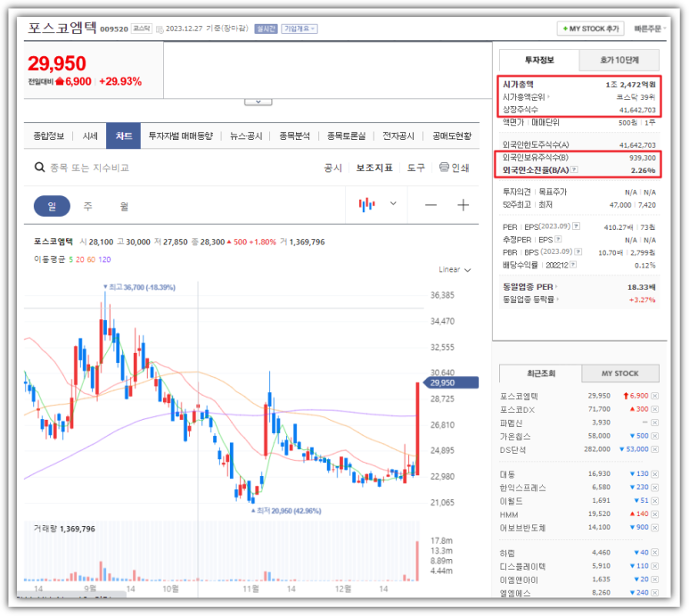Expand 시가총액순위 details arrow
The width and height of the screenshot is (689, 616).
click(x=549, y=96)
